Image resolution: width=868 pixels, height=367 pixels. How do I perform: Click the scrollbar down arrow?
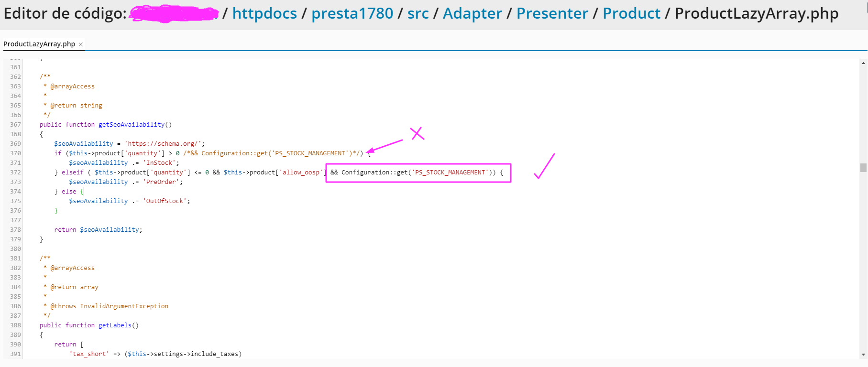863,355
